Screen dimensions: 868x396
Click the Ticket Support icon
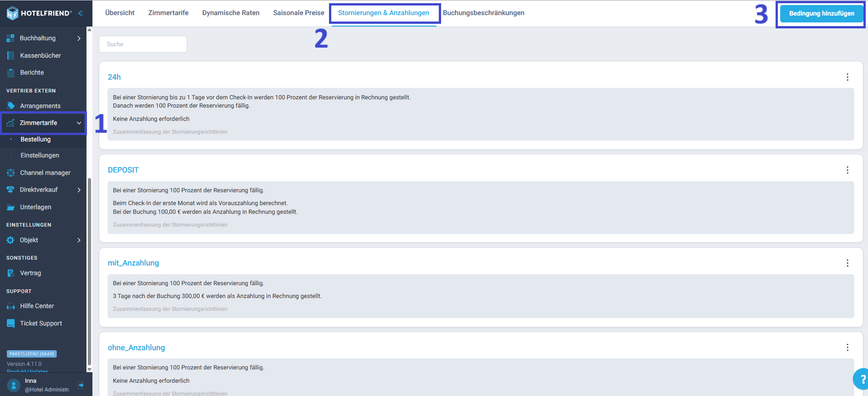[x=11, y=323]
